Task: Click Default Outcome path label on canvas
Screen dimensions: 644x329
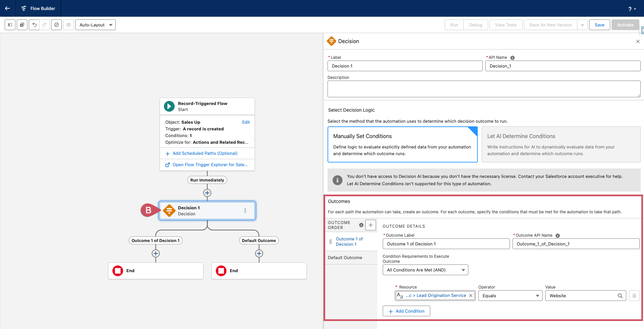Action: [259, 240]
